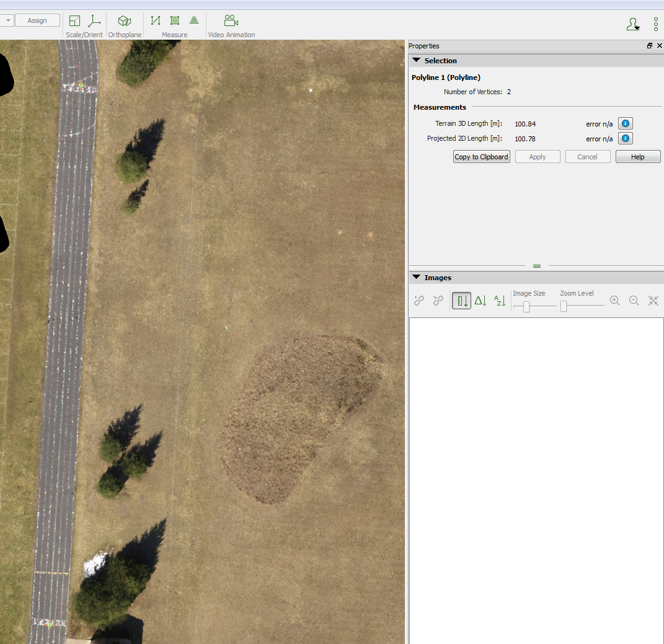Collapse the Images panel section
The height and width of the screenshot is (644, 664).
pos(416,277)
